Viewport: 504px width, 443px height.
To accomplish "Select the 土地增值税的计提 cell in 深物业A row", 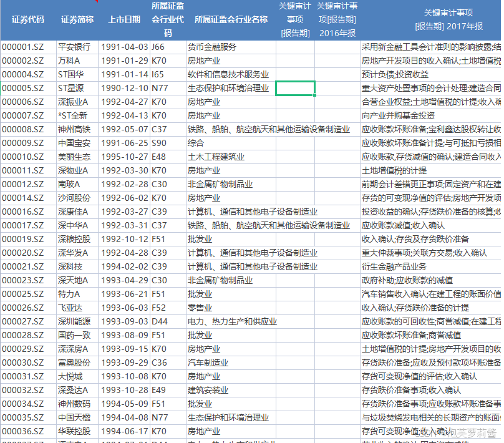I will click(x=430, y=171).
